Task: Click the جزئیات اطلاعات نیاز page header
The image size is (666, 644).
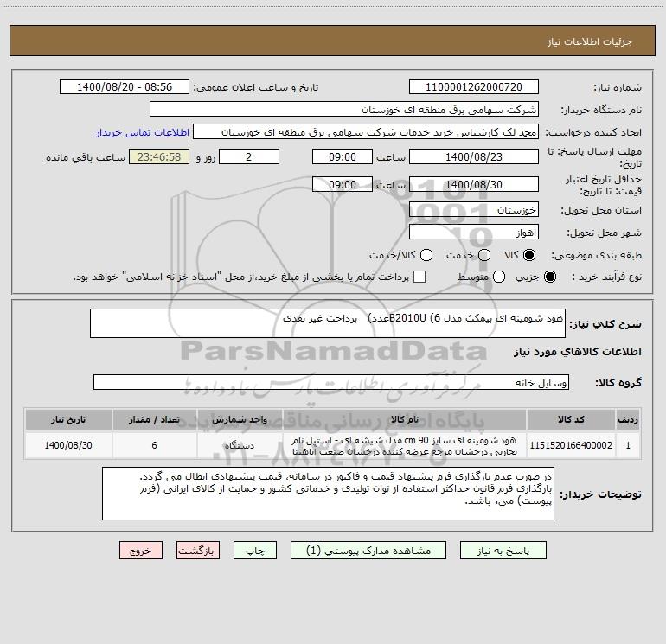Action: coord(333,41)
